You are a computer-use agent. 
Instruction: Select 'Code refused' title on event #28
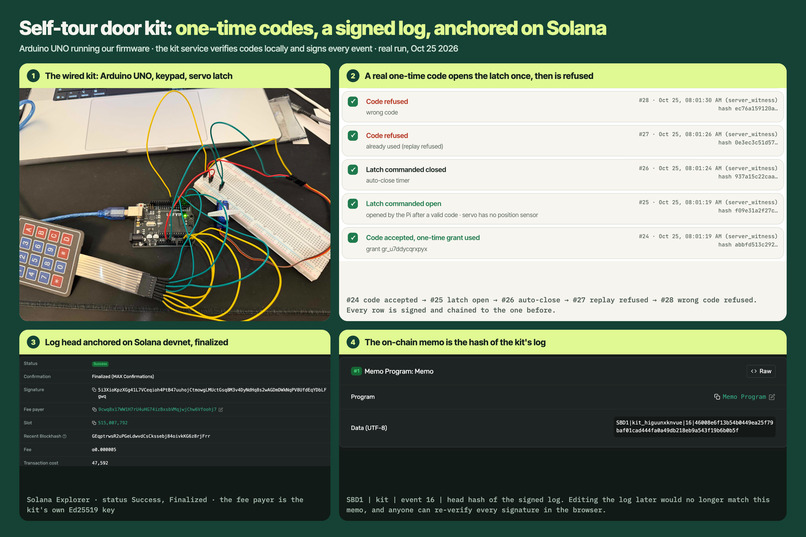387,102
